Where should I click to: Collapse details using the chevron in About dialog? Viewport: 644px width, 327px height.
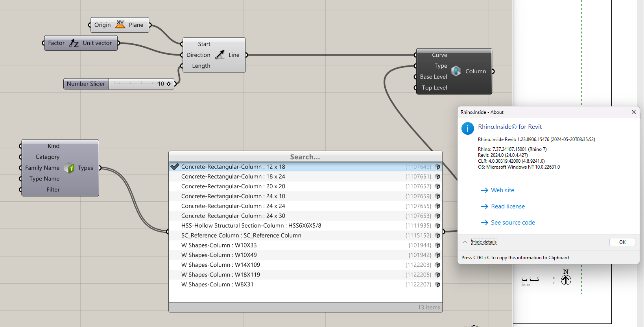click(x=465, y=242)
